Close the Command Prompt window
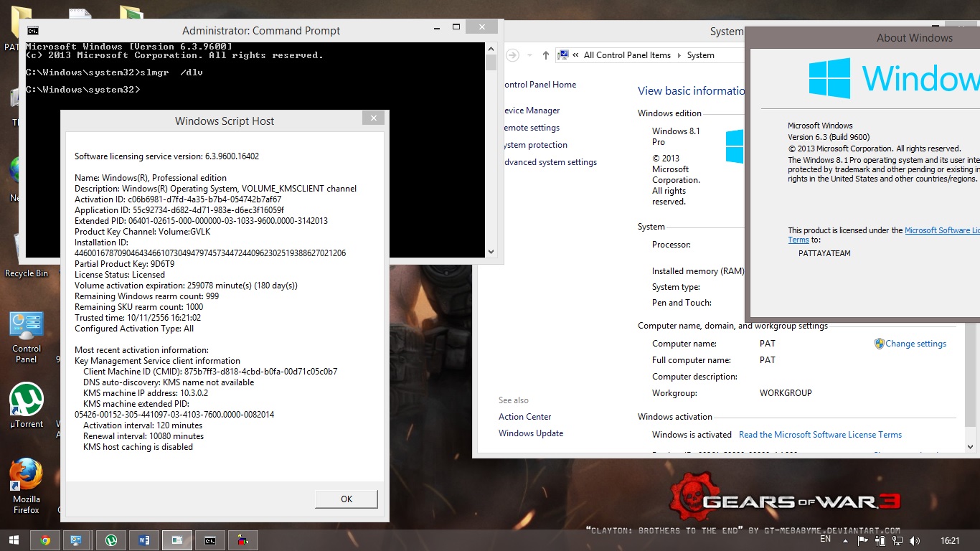 point(481,27)
